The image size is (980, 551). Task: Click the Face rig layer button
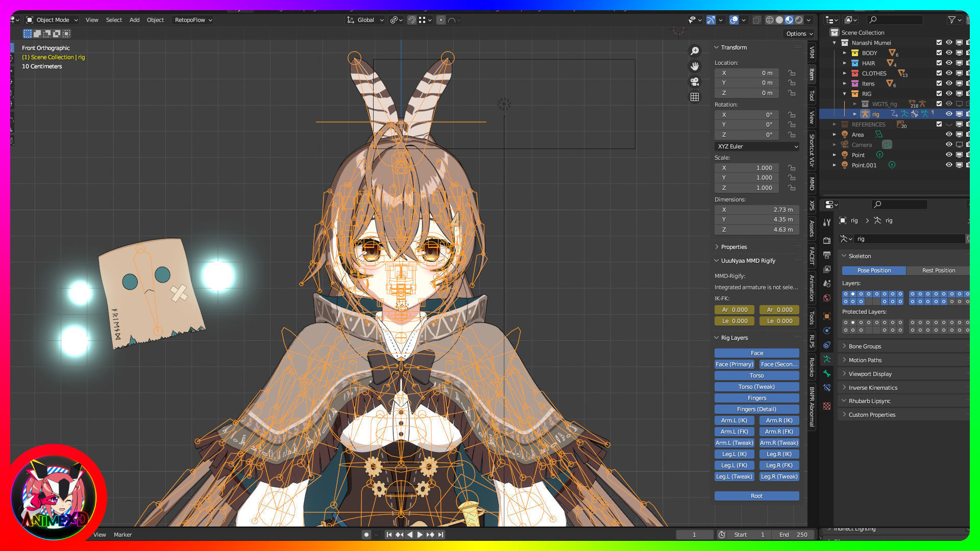[x=757, y=353]
